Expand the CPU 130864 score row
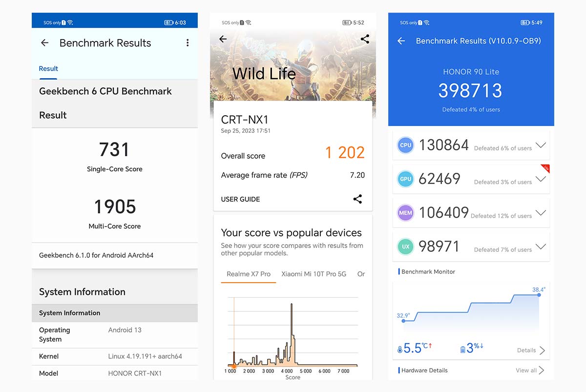586x392 pixels. point(541,145)
